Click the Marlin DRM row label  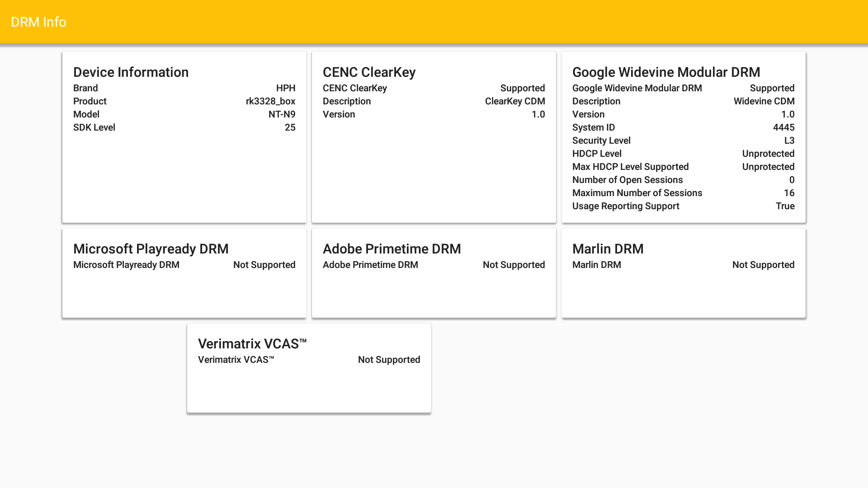[596, 265]
